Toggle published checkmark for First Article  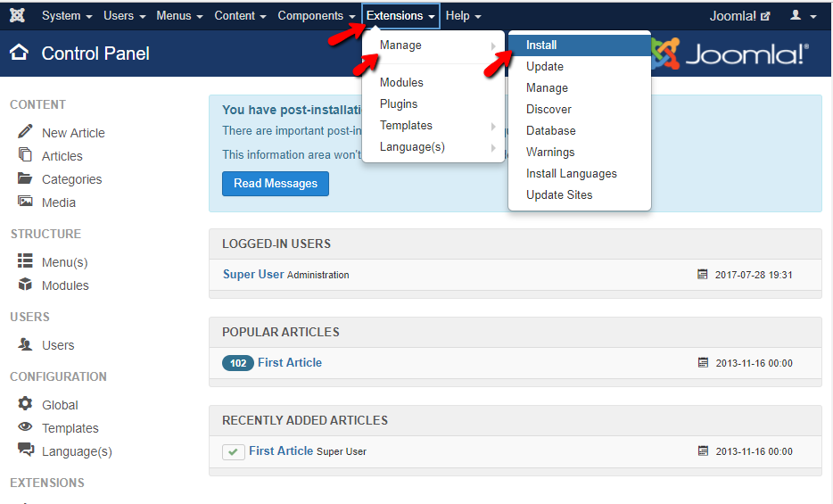pos(233,452)
